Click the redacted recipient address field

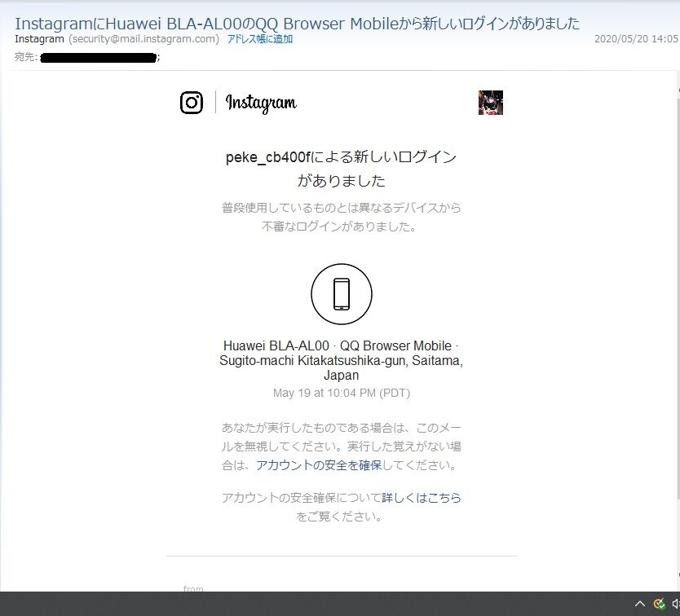pos(99,57)
